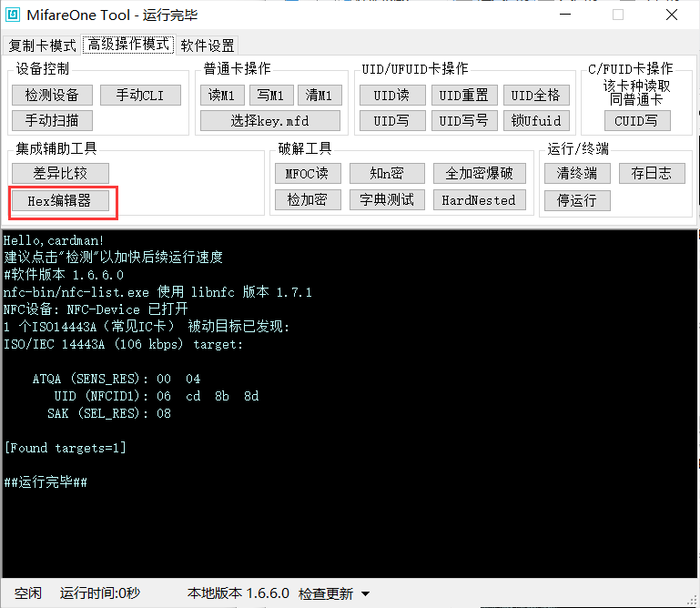Click the 检加密 button
The width and height of the screenshot is (700, 608).
coord(308,199)
